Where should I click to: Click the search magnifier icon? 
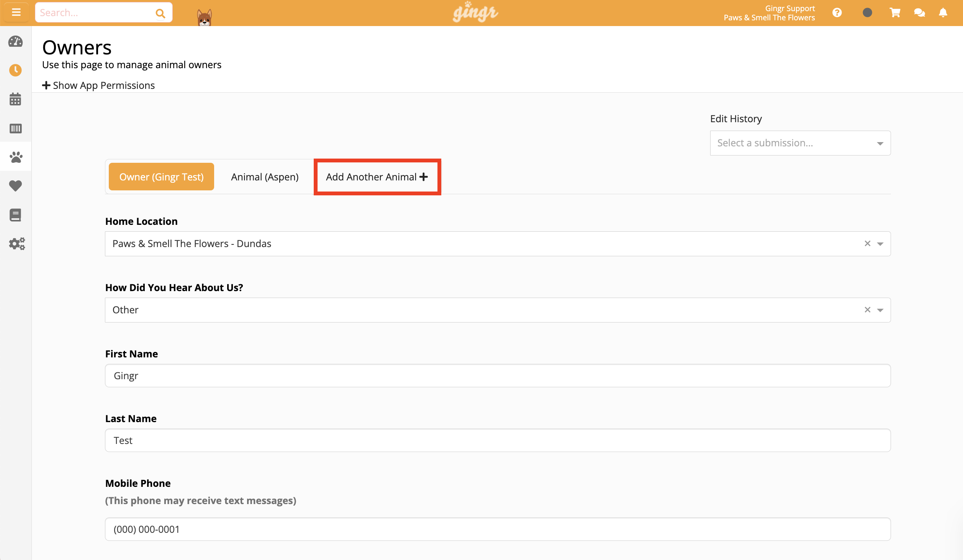click(160, 13)
